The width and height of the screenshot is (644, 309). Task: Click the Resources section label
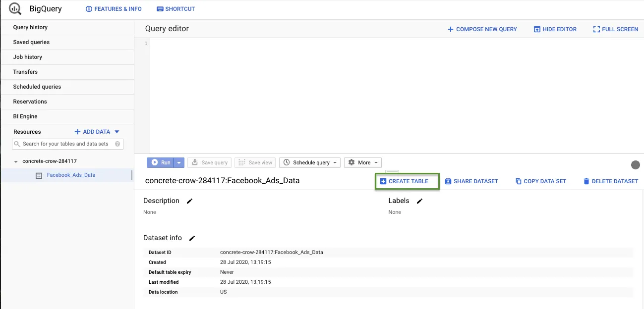point(27,132)
